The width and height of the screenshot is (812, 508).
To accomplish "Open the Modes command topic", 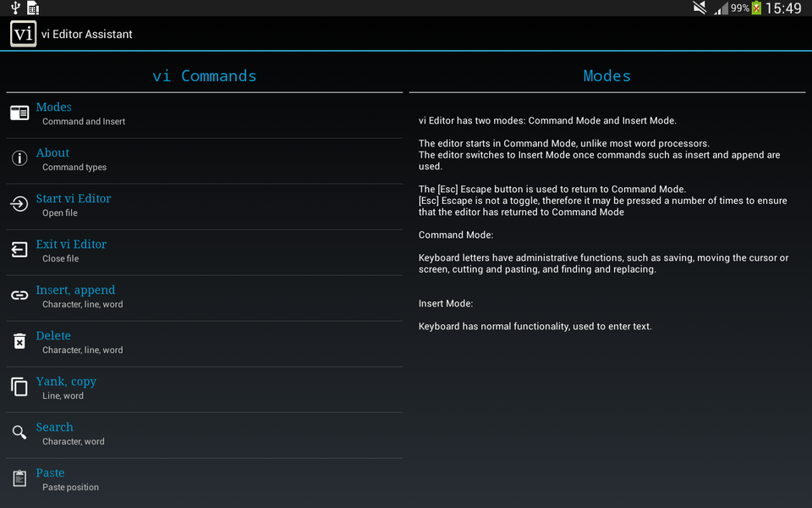I will [204, 115].
